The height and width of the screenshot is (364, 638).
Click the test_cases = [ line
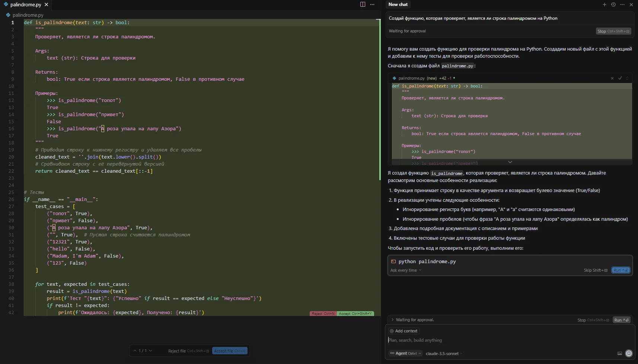click(55, 207)
